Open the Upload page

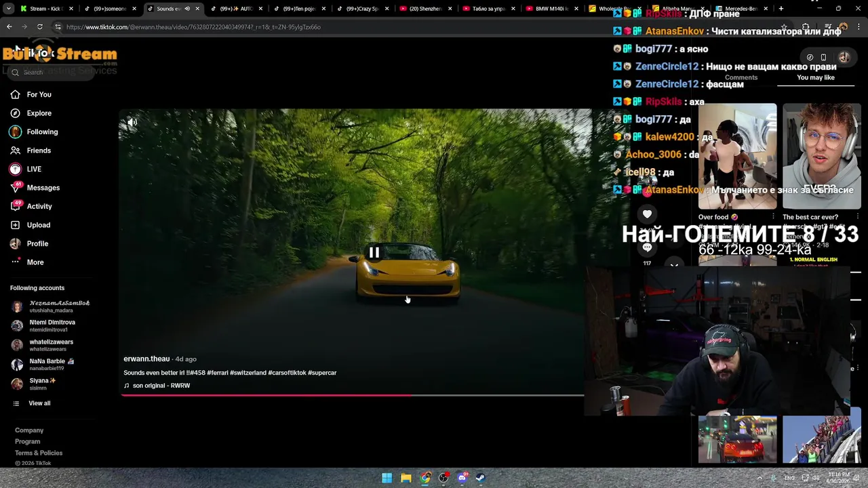pos(31,225)
